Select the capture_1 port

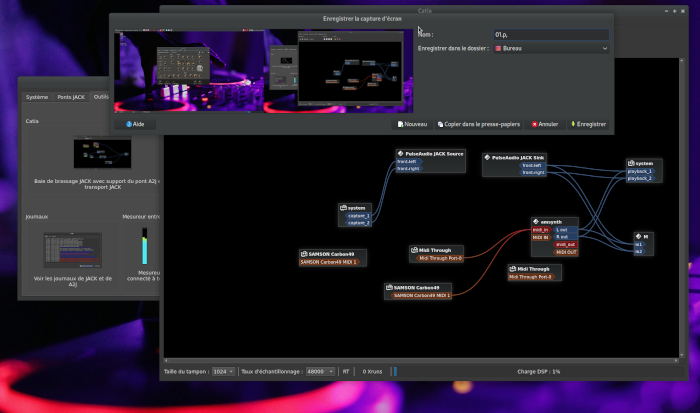coord(358,216)
